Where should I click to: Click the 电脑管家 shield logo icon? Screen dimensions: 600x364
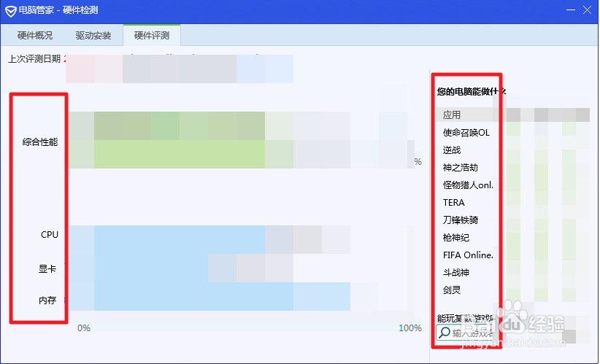point(10,10)
